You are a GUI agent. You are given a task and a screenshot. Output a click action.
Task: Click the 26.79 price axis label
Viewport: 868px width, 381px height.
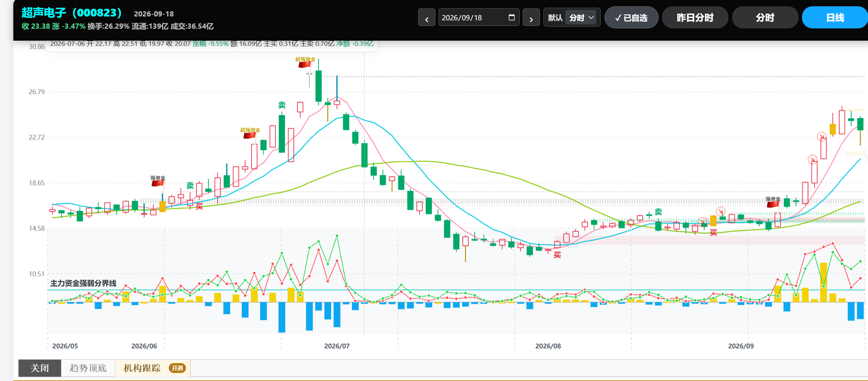37,92
